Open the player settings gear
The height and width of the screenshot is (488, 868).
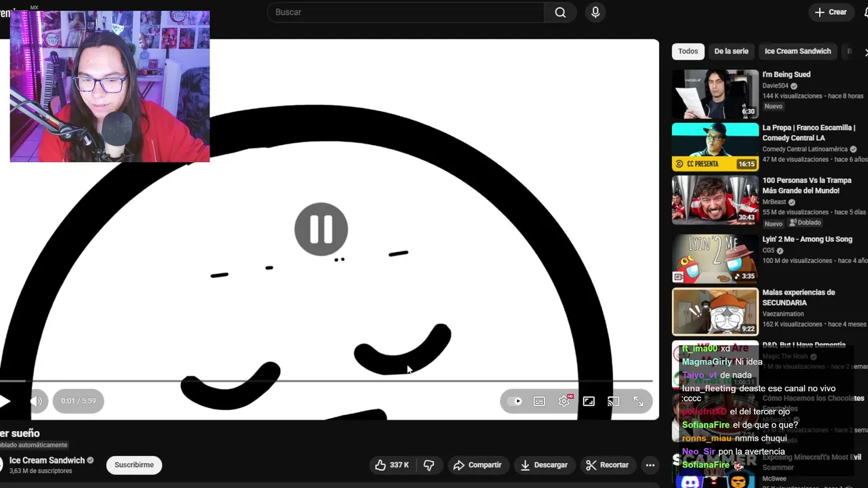pos(564,401)
